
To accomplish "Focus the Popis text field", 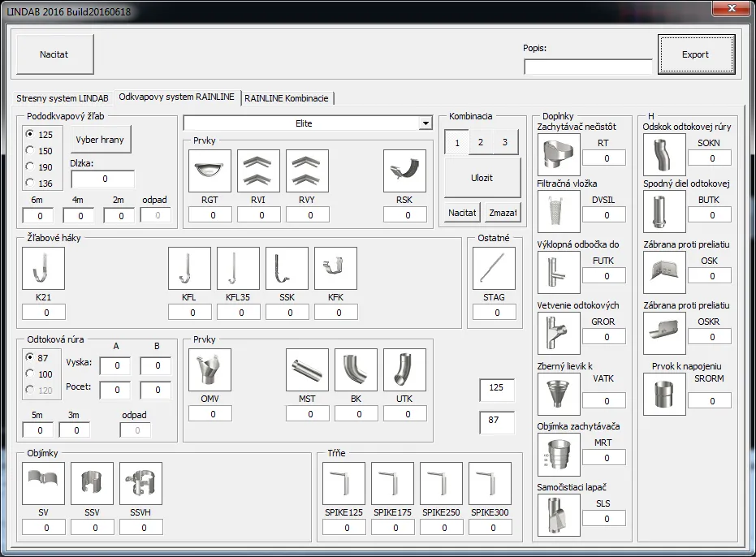I will coord(588,67).
